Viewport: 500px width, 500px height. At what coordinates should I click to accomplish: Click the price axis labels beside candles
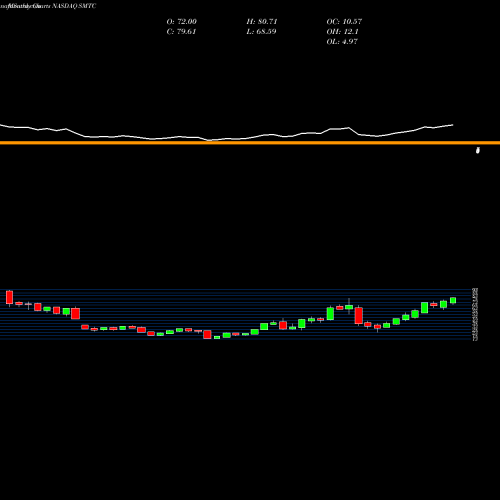(475, 314)
